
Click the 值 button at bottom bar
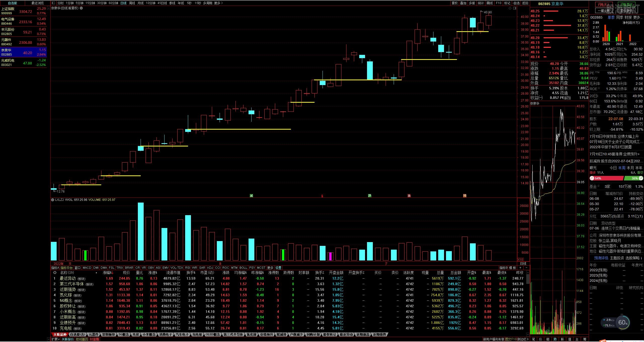point(570,339)
